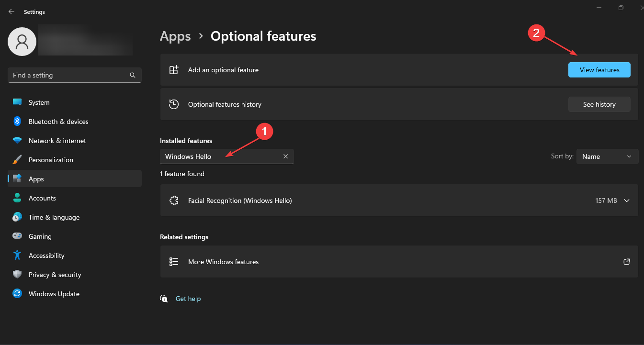
Task: Open More Windows features row
Action: (399, 262)
